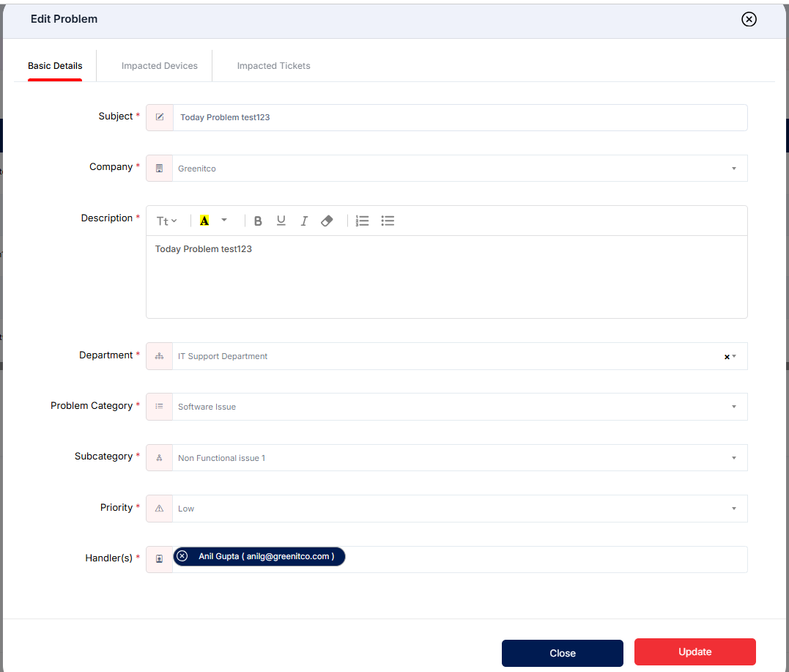Open the highlight color picker arrow
The width and height of the screenshot is (789, 672).
tap(224, 220)
